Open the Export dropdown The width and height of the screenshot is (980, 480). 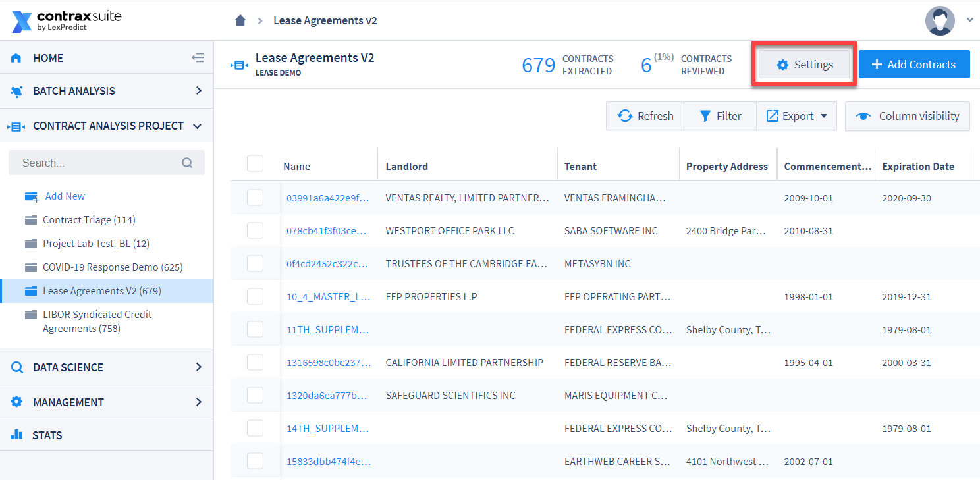[x=796, y=116]
